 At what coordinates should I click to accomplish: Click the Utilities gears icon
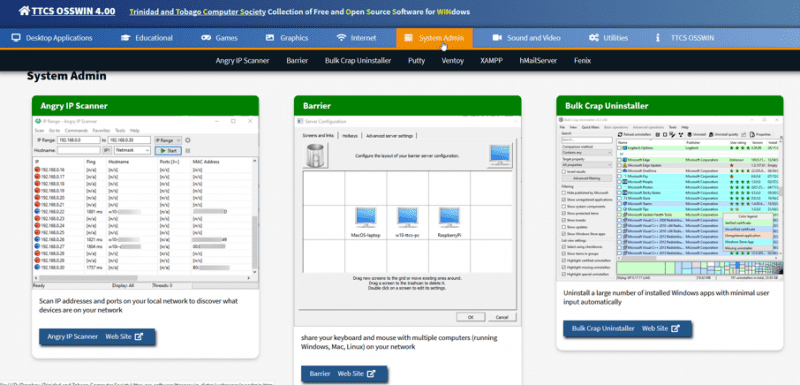(x=593, y=38)
